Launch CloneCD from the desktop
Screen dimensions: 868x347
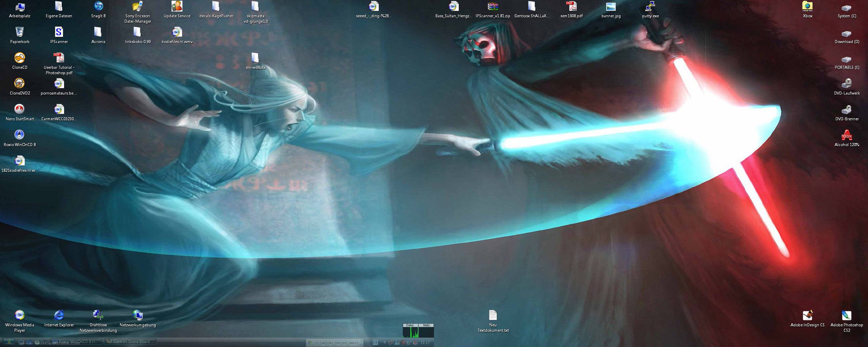[20, 61]
